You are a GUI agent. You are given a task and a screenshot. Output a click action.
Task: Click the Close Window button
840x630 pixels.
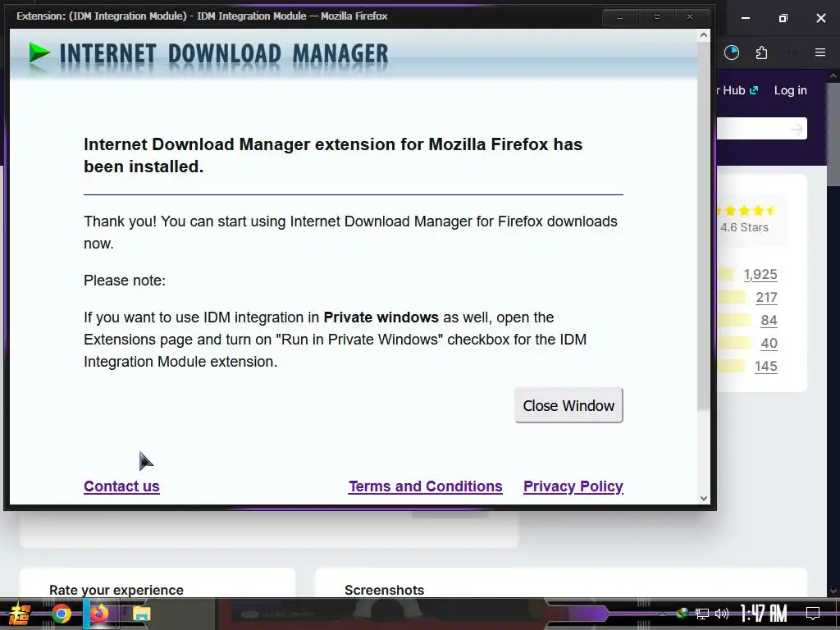[568, 405]
